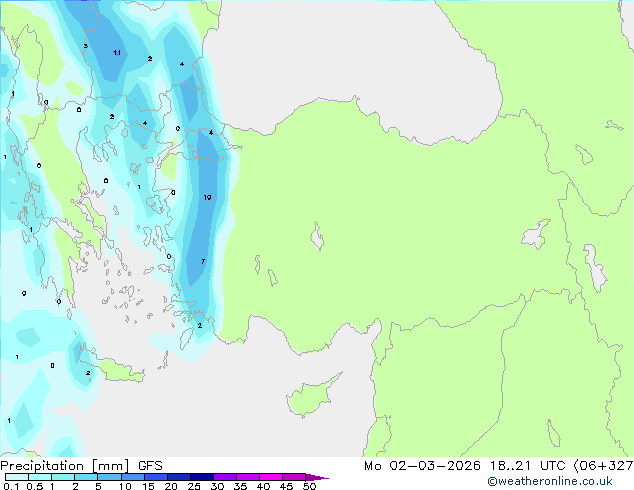Screen dimensions: 634x490
Task: Click the legend swatch between 10 and 15
Action: coord(133,477)
